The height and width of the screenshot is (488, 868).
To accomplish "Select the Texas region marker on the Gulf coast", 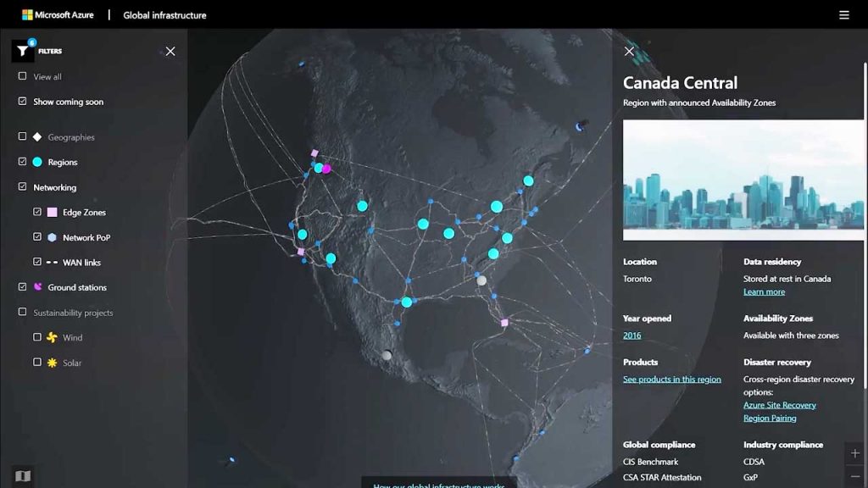I will pos(407,302).
